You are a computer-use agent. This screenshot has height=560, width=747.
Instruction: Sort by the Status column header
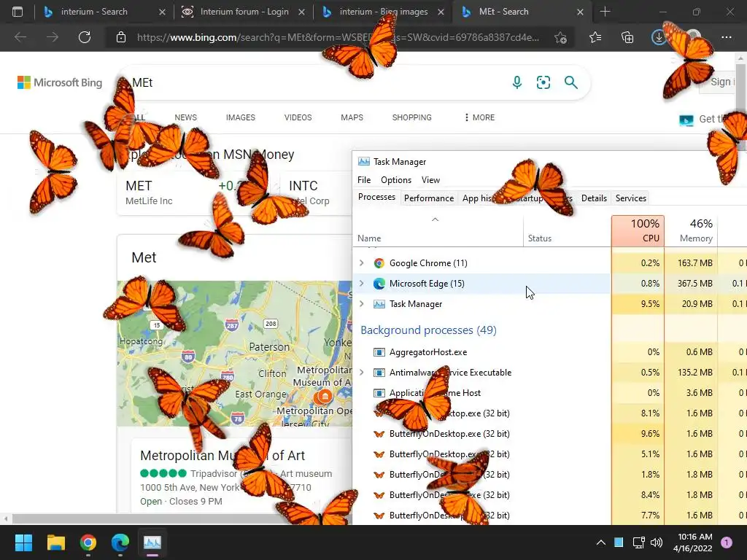567,230
